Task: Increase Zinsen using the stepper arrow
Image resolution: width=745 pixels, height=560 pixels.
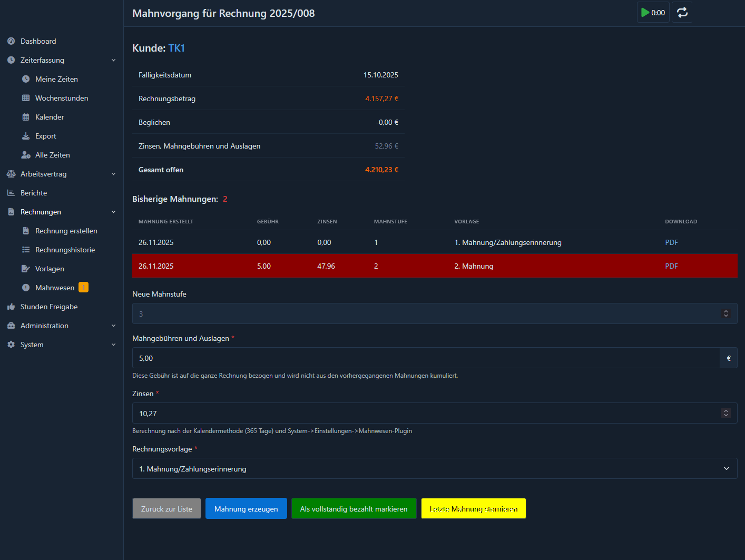Action: 726,410
